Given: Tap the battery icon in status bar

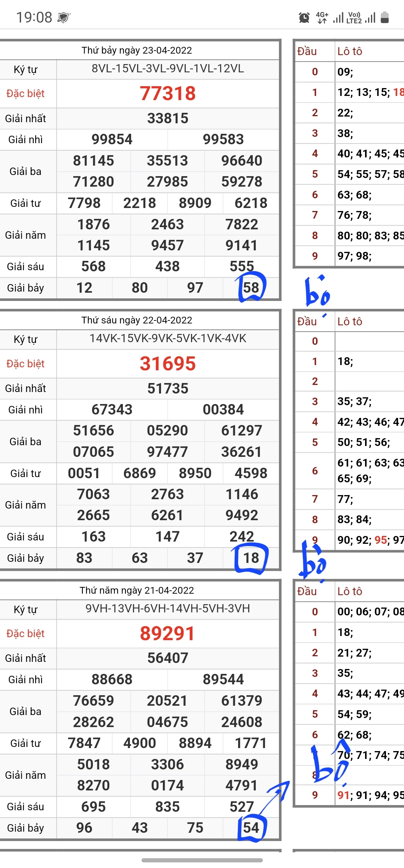Looking at the screenshot, I should click(385, 18).
